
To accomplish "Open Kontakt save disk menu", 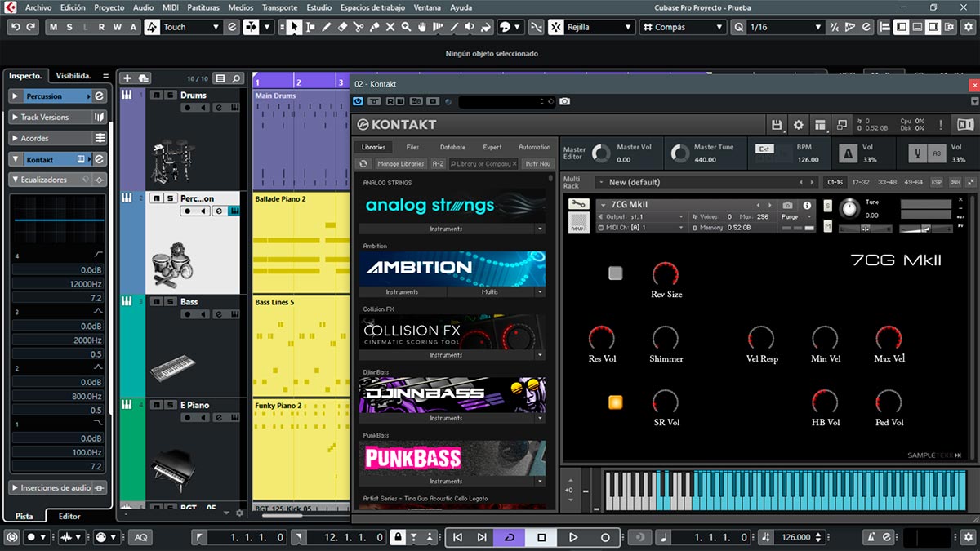I will click(x=777, y=125).
